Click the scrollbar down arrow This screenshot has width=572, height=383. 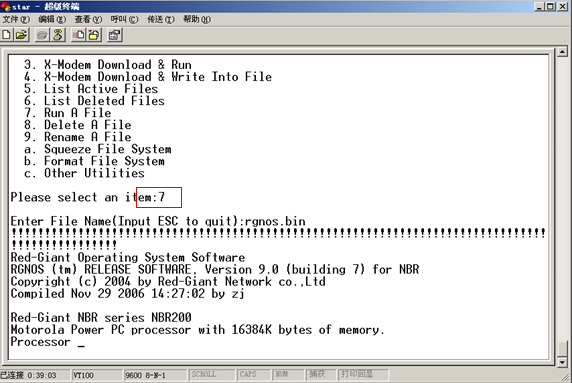(x=562, y=362)
